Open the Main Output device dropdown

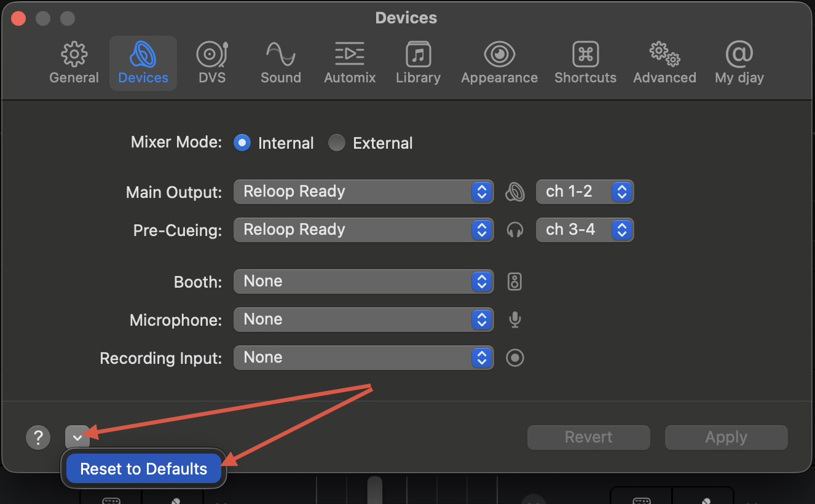click(363, 192)
